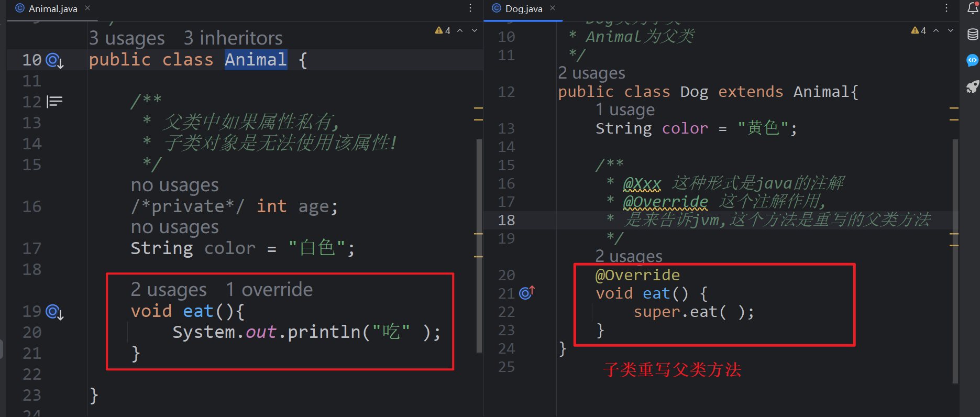Click 'extends' keyword in Dog class declaration
This screenshot has width=980, height=417.
[x=751, y=92]
